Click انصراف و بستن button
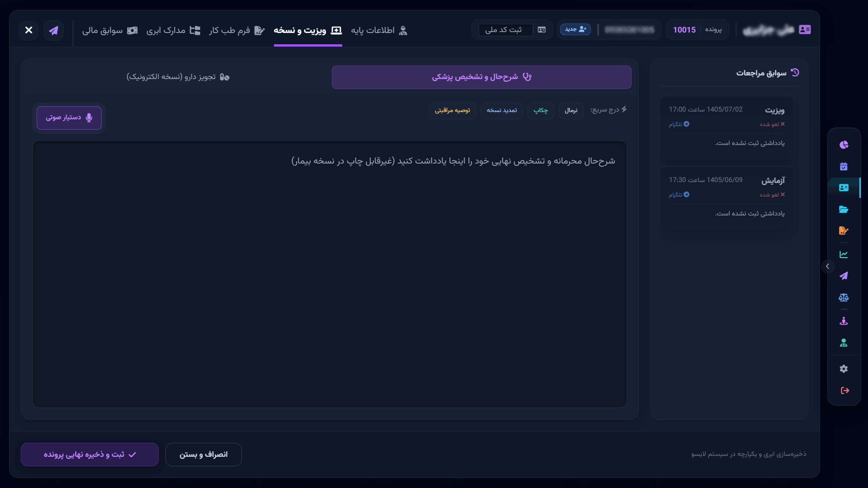Image resolution: width=868 pixels, height=488 pixels. (x=203, y=455)
